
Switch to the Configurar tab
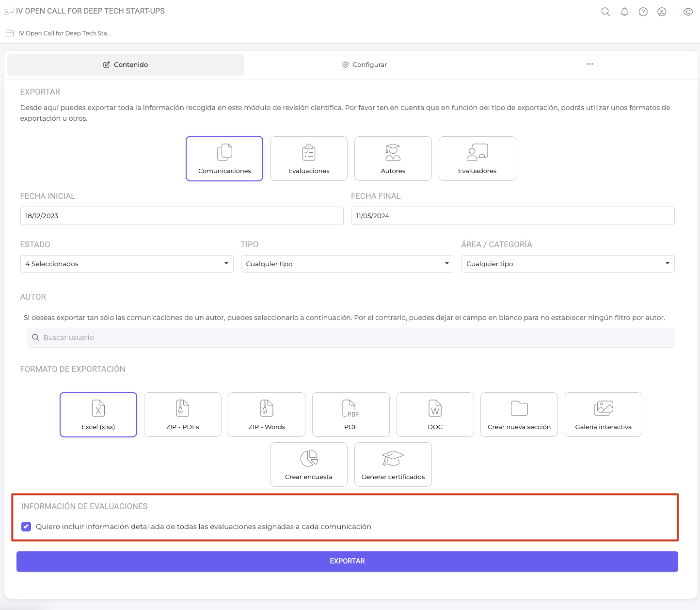(365, 64)
